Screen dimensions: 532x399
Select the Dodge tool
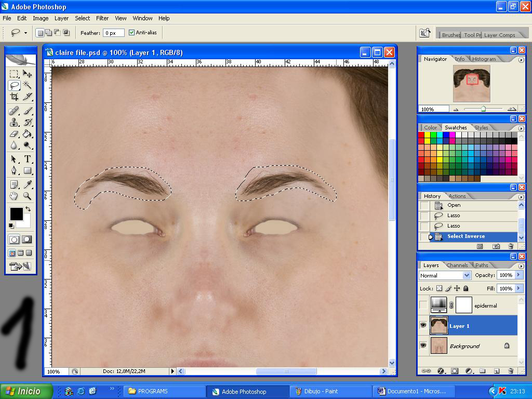click(27, 145)
